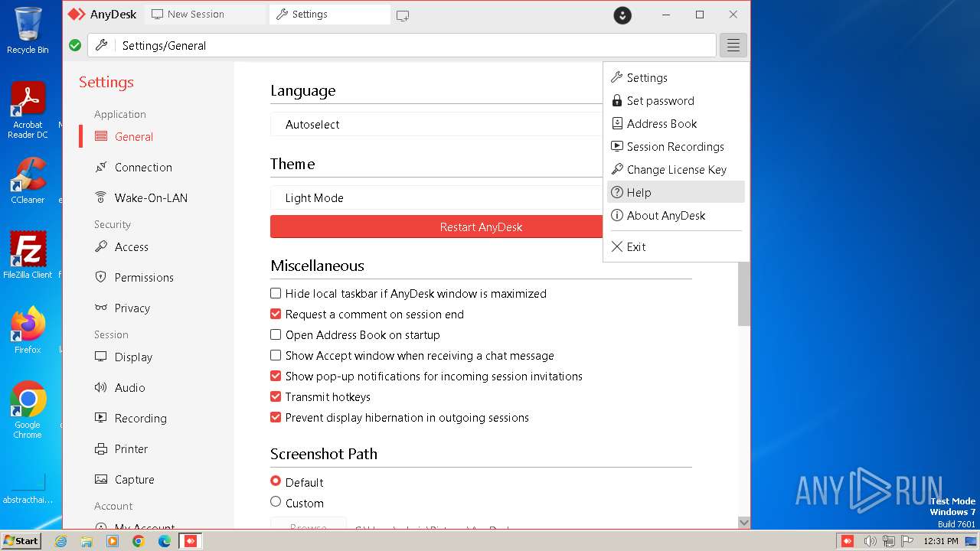This screenshot has width=980, height=551.
Task: Click the settings pane vertical scrollbar thumb
Action: coord(743,294)
